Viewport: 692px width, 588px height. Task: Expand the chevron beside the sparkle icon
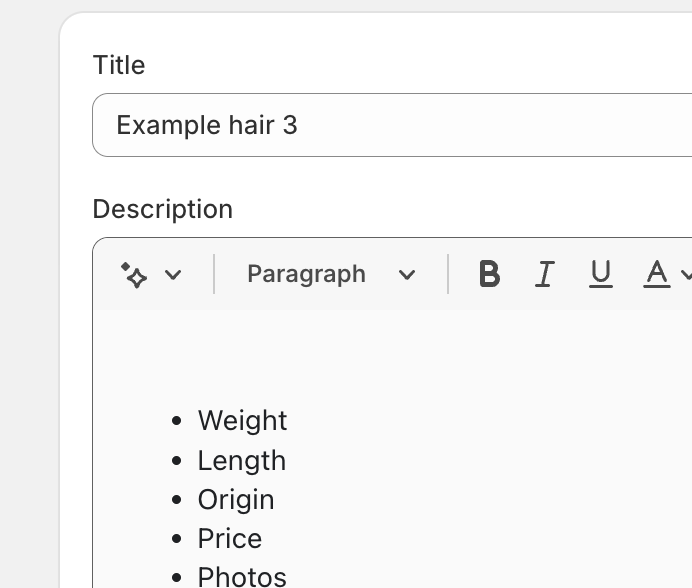coord(173,275)
